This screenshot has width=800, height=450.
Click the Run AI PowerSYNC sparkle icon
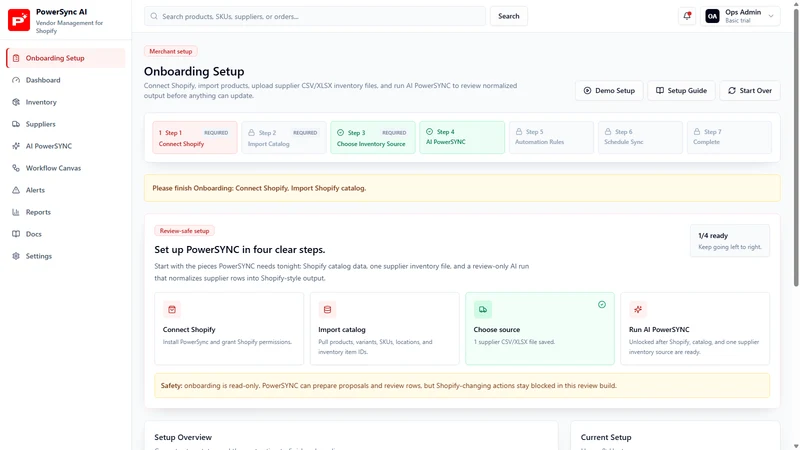(638, 309)
